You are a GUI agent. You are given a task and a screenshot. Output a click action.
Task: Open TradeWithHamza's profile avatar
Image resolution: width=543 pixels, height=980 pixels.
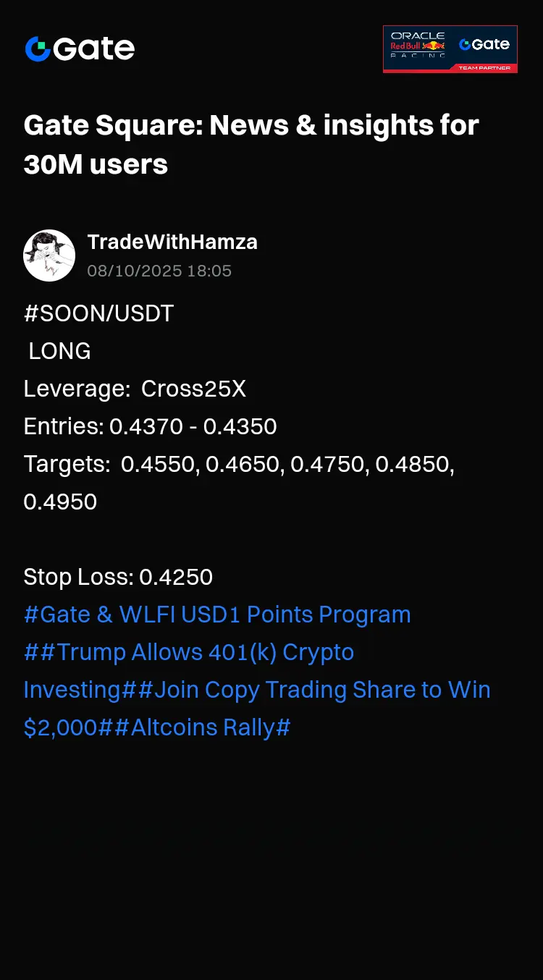pyautogui.click(x=49, y=255)
